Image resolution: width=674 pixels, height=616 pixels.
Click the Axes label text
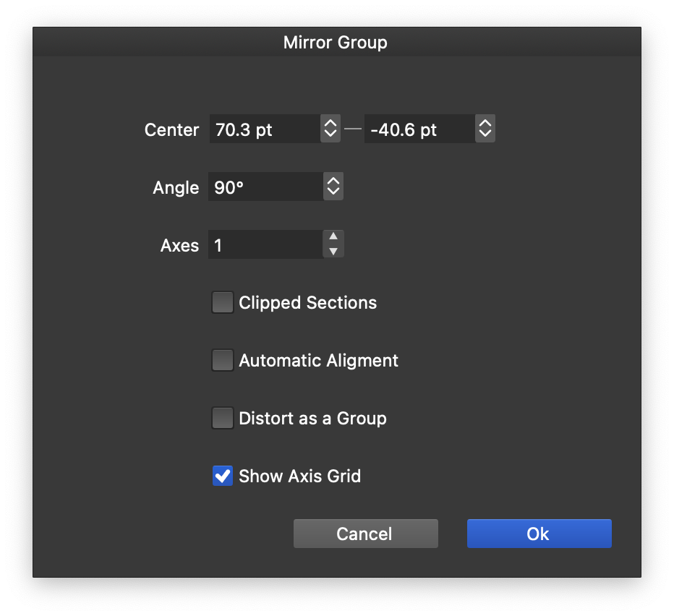click(x=179, y=245)
